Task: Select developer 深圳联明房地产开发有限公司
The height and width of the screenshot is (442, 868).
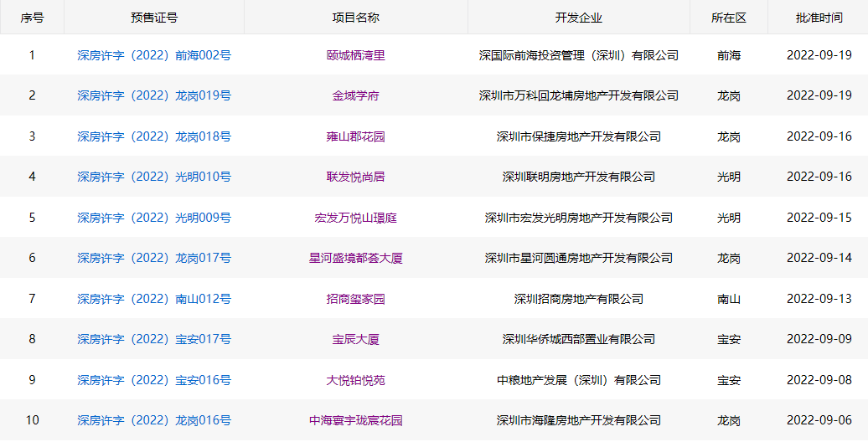Action: 578,177
